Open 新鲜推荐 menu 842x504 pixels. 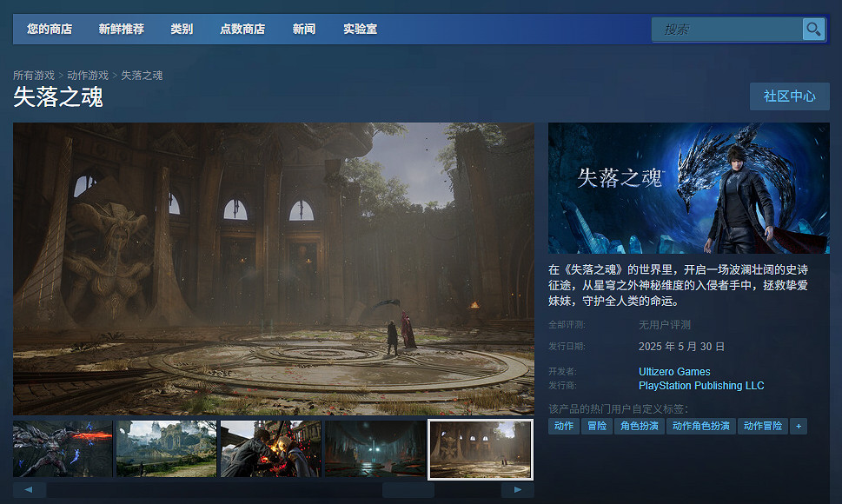(x=122, y=30)
